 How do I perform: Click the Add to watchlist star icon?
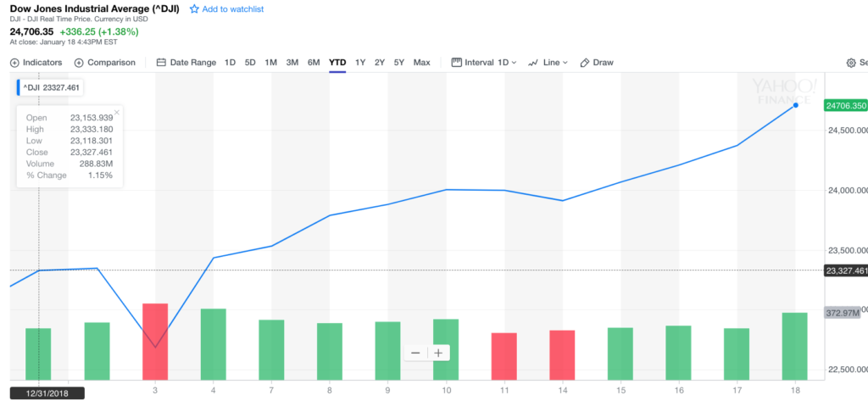194,9
